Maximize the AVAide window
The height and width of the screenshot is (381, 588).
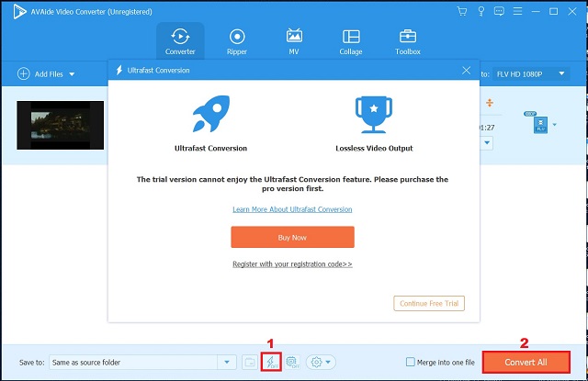click(x=553, y=12)
